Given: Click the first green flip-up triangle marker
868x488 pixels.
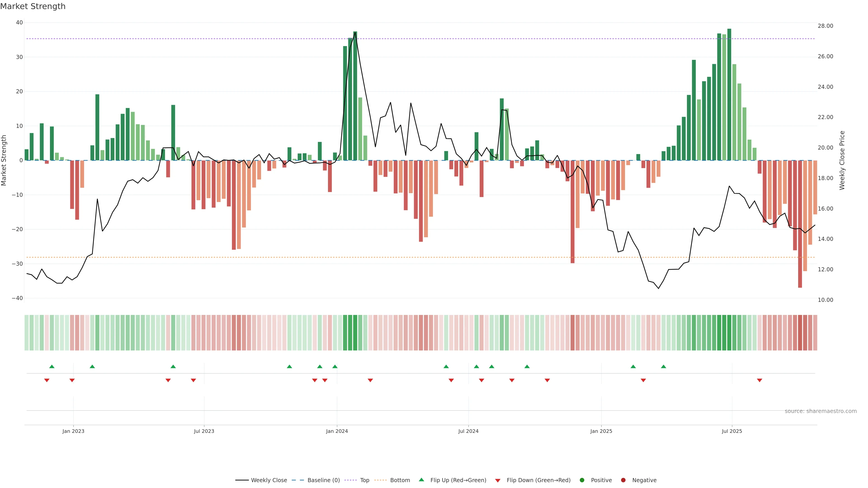Looking at the screenshot, I should pos(52,366).
